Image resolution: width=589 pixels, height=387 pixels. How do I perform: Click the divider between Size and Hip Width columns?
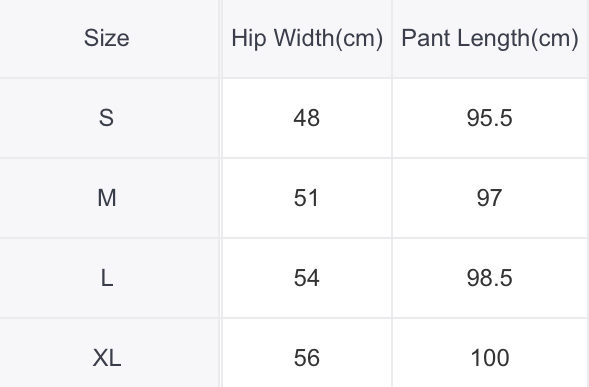click(220, 194)
